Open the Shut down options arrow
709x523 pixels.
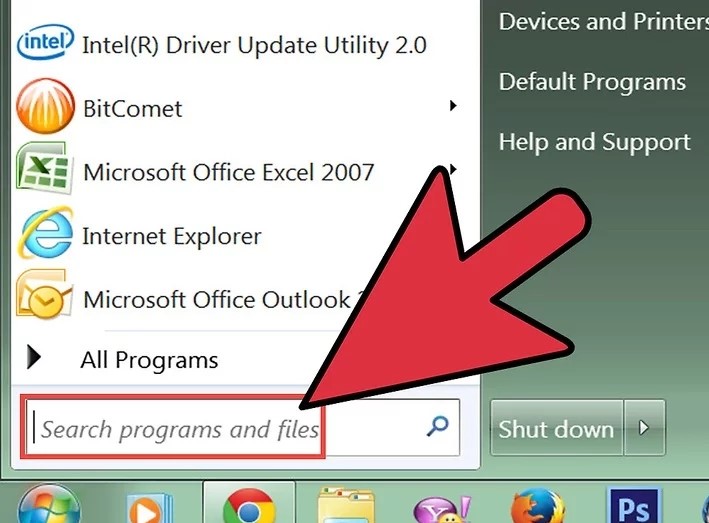click(644, 427)
